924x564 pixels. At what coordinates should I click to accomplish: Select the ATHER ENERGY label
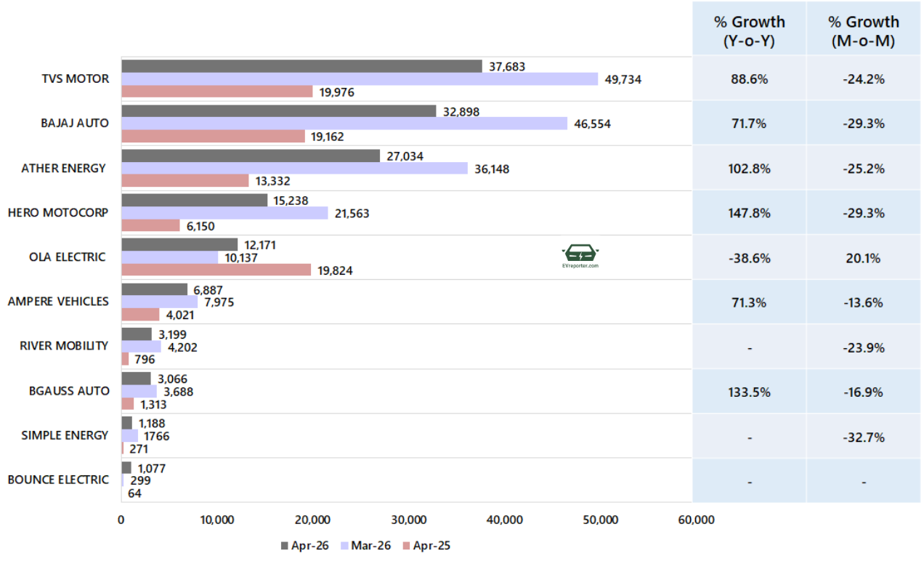[x=64, y=168]
